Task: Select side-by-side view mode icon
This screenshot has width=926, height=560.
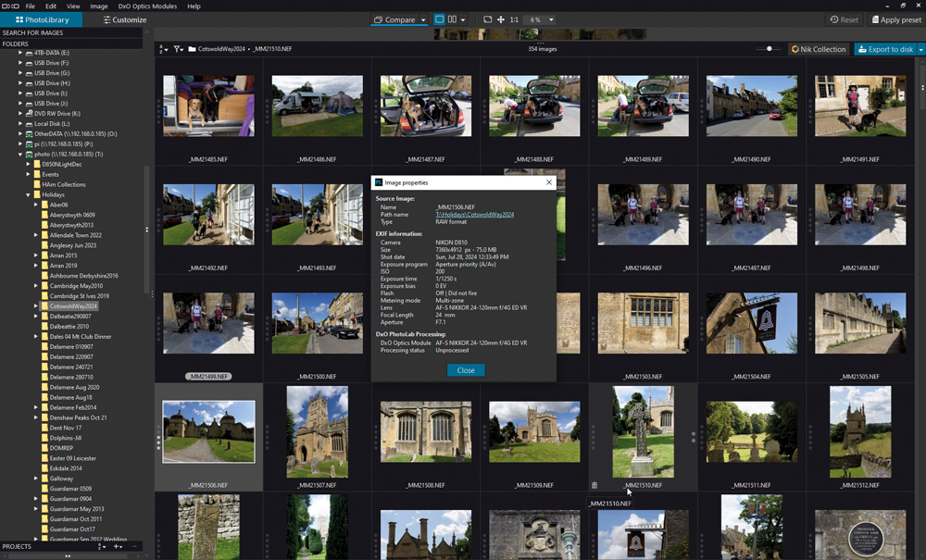Action: click(x=452, y=19)
